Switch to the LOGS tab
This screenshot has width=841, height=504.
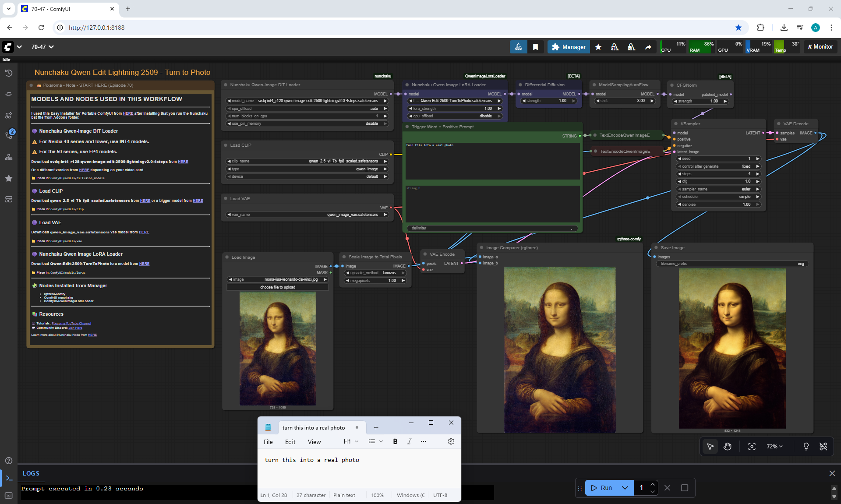(31, 473)
